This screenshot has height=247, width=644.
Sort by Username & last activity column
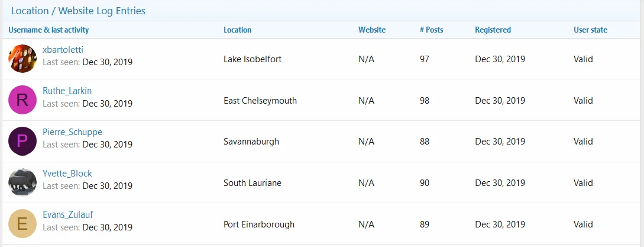pos(48,30)
